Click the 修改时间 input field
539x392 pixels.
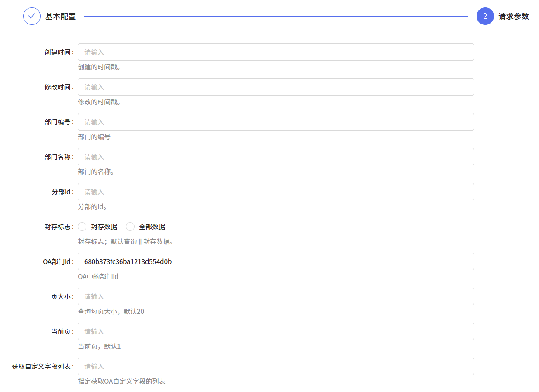[x=276, y=87]
